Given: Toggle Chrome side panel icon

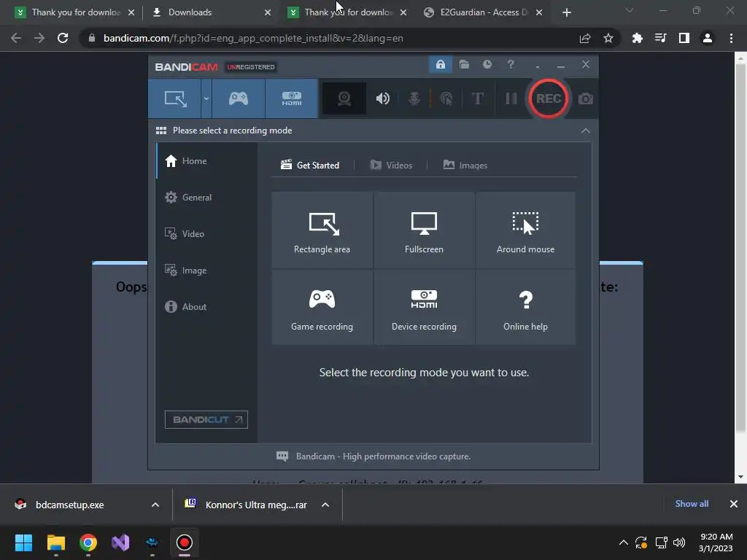Looking at the screenshot, I should coord(684,38).
